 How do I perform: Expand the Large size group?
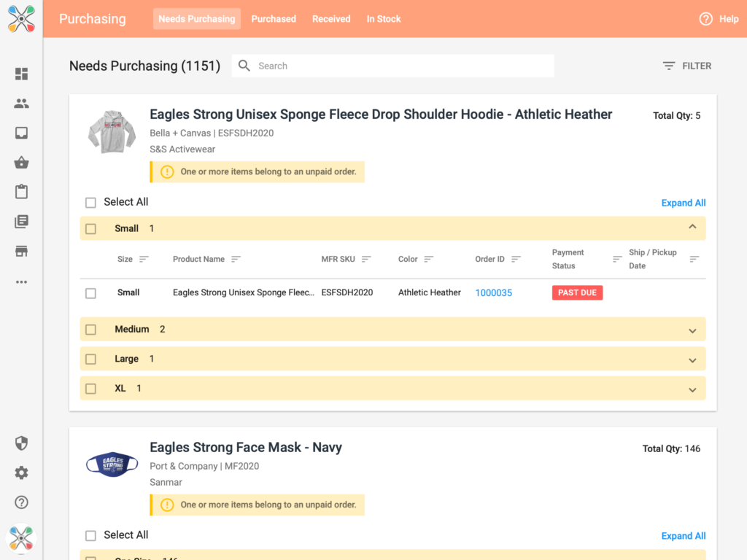693,360
